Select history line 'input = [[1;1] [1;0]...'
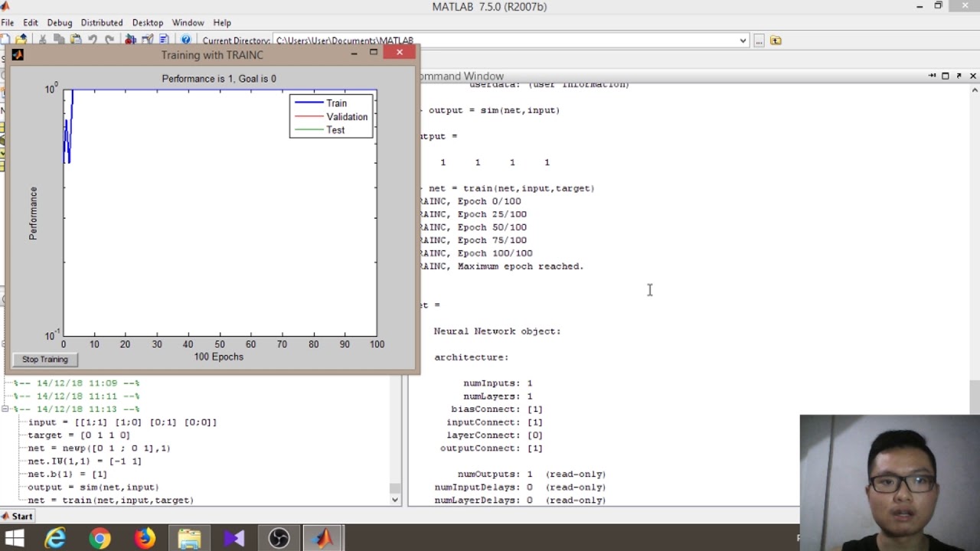Image resolution: width=980 pixels, height=551 pixels. [x=122, y=422]
